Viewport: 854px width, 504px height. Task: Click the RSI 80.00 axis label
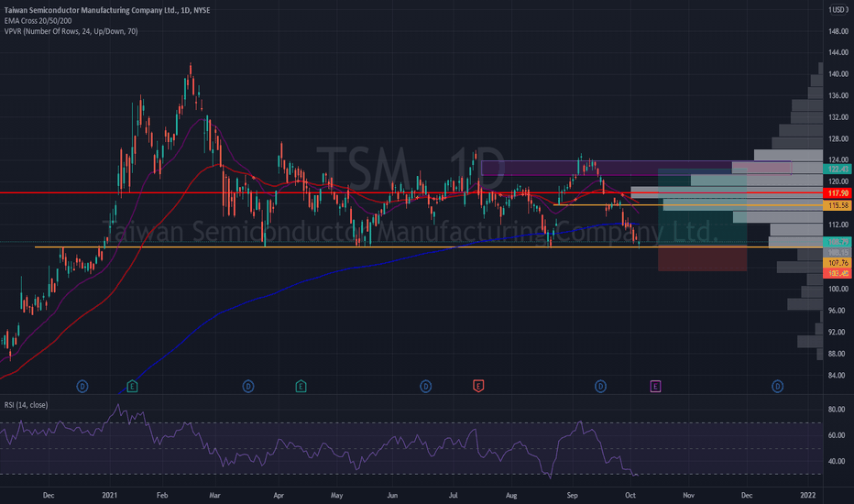click(x=837, y=410)
